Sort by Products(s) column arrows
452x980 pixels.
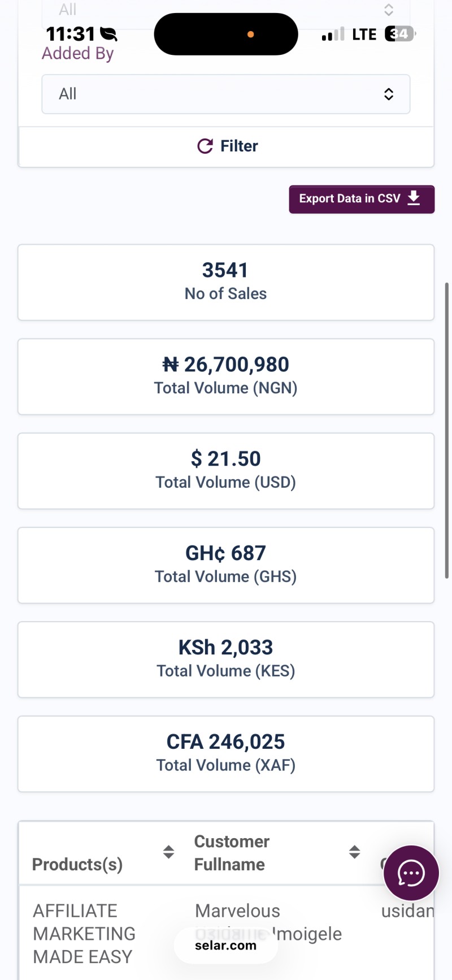(x=168, y=852)
